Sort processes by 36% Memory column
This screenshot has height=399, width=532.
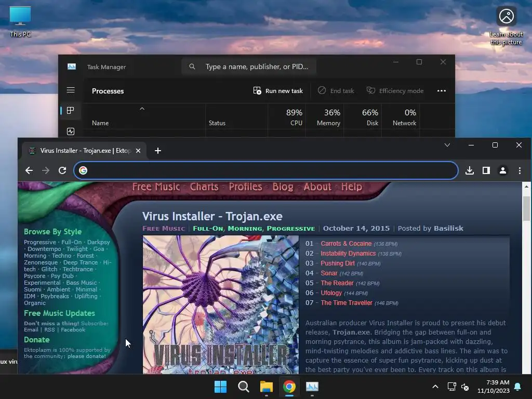pyautogui.click(x=325, y=117)
